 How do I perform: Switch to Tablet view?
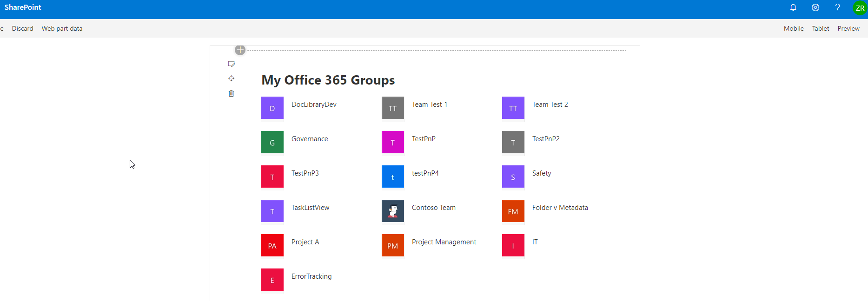(x=821, y=28)
